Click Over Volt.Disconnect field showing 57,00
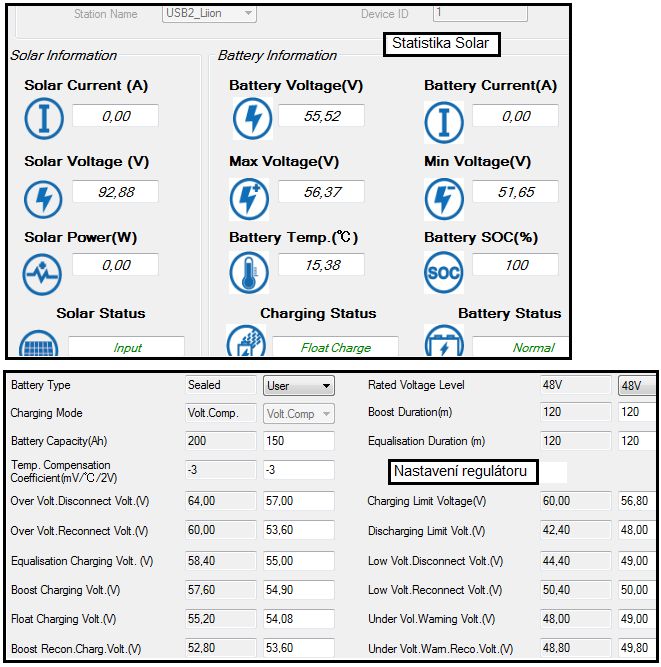 coord(298,501)
